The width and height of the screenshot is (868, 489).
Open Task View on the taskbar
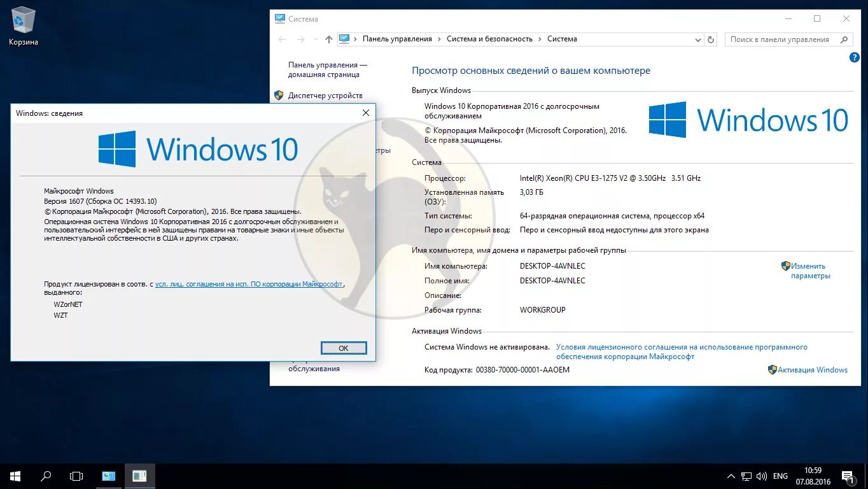click(x=76, y=476)
